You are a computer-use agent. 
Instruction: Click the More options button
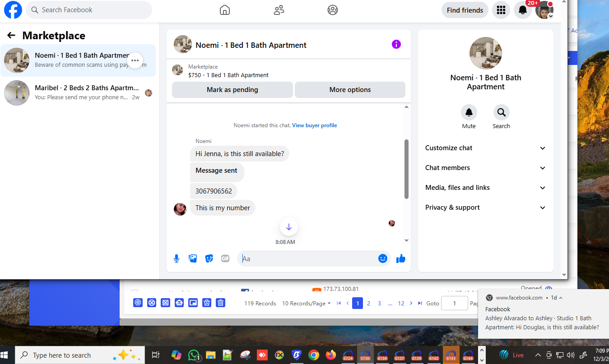click(x=350, y=90)
